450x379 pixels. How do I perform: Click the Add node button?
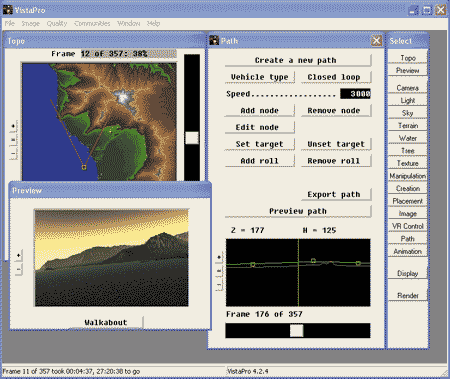click(260, 110)
